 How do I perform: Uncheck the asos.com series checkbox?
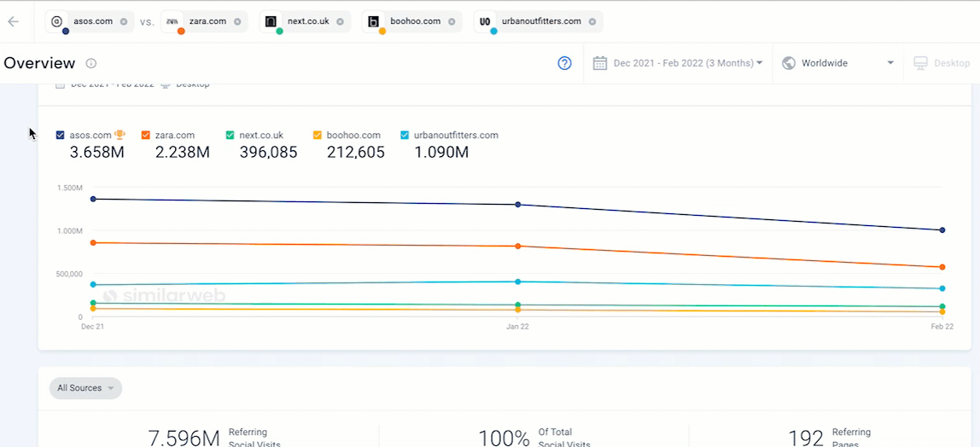[x=60, y=135]
